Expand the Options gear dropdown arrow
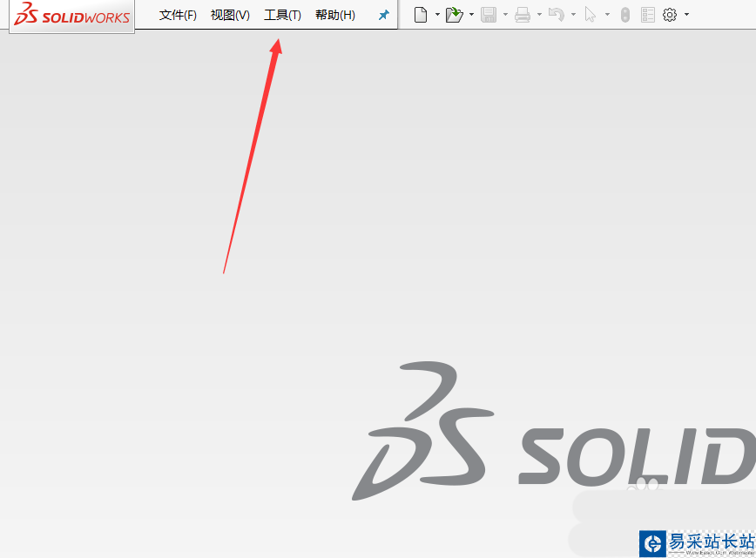This screenshot has width=756, height=558. (686, 15)
